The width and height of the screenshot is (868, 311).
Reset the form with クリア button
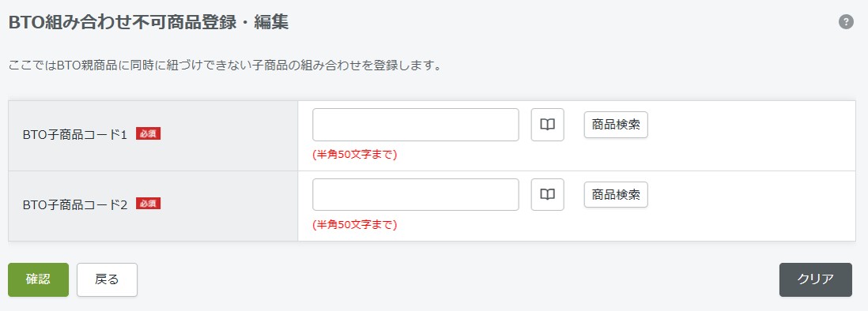[815, 279]
